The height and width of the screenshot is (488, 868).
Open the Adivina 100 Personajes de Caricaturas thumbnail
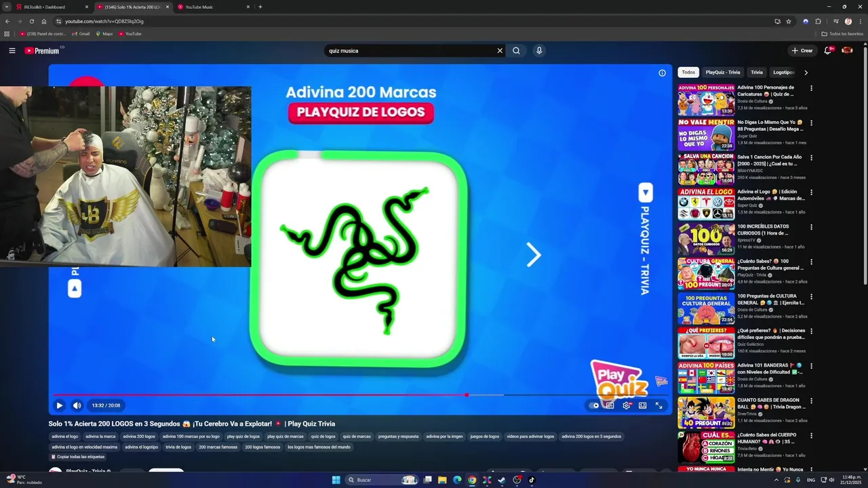coord(706,100)
